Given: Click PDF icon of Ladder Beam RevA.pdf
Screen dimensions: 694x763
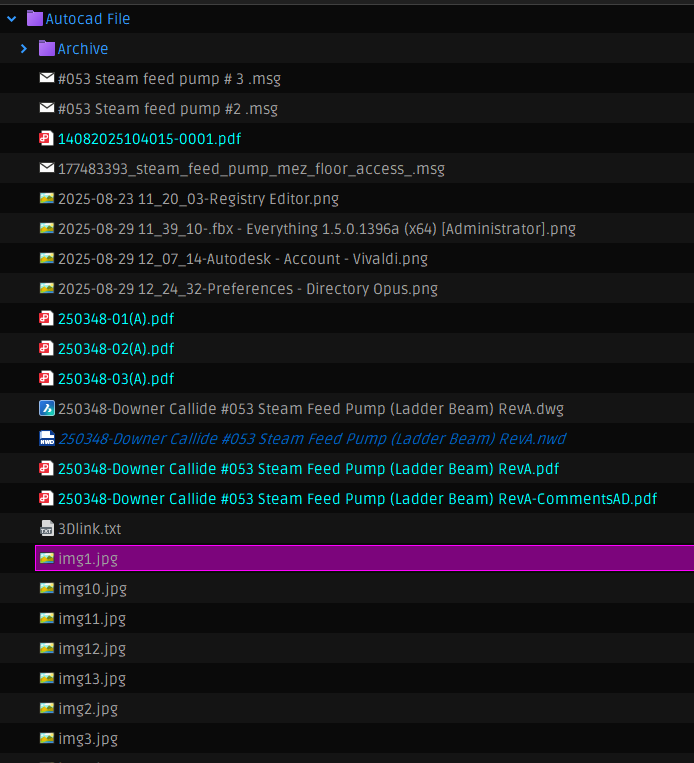Looking at the screenshot, I should (x=46, y=468).
